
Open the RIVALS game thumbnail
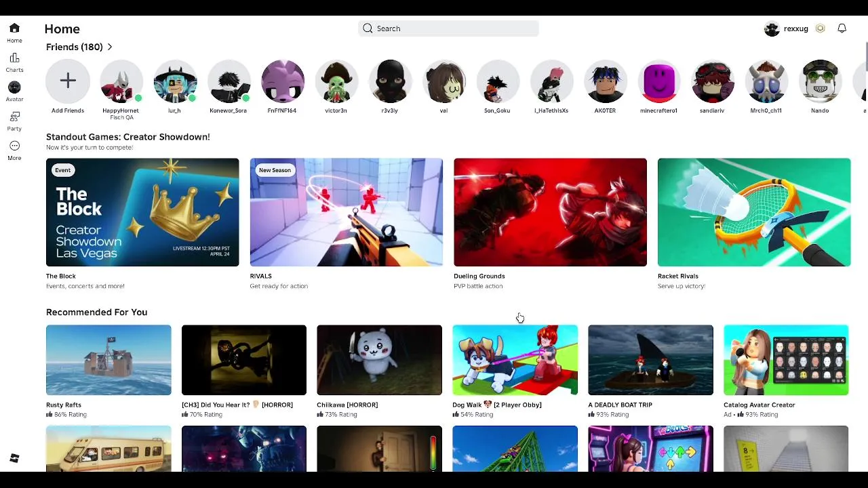click(347, 212)
